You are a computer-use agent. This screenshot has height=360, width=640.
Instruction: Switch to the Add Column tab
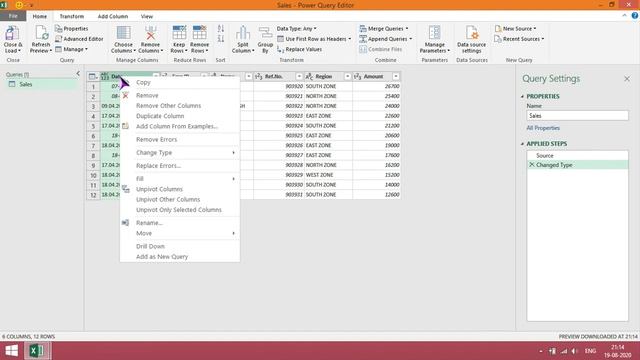pyautogui.click(x=113, y=16)
